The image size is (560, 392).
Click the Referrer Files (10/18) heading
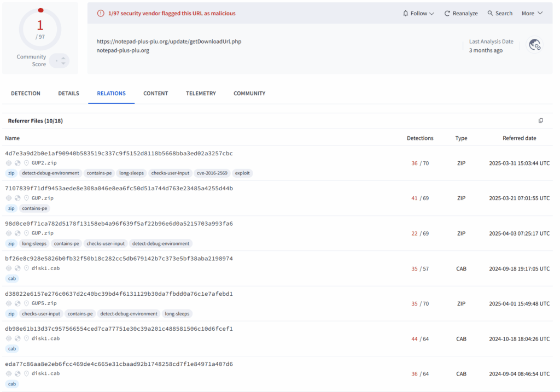click(x=36, y=121)
